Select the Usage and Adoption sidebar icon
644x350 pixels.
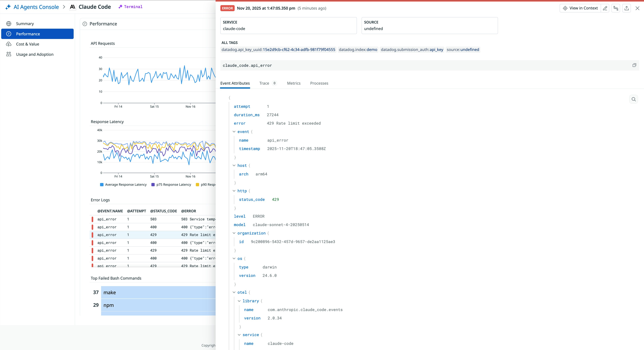tap(9, 54)
